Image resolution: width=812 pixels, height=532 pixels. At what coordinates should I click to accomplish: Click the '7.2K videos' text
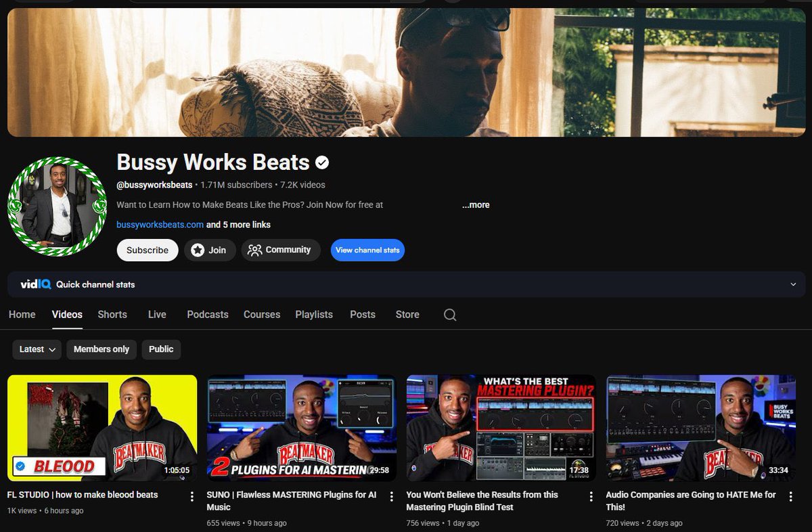tap(302, 185)
